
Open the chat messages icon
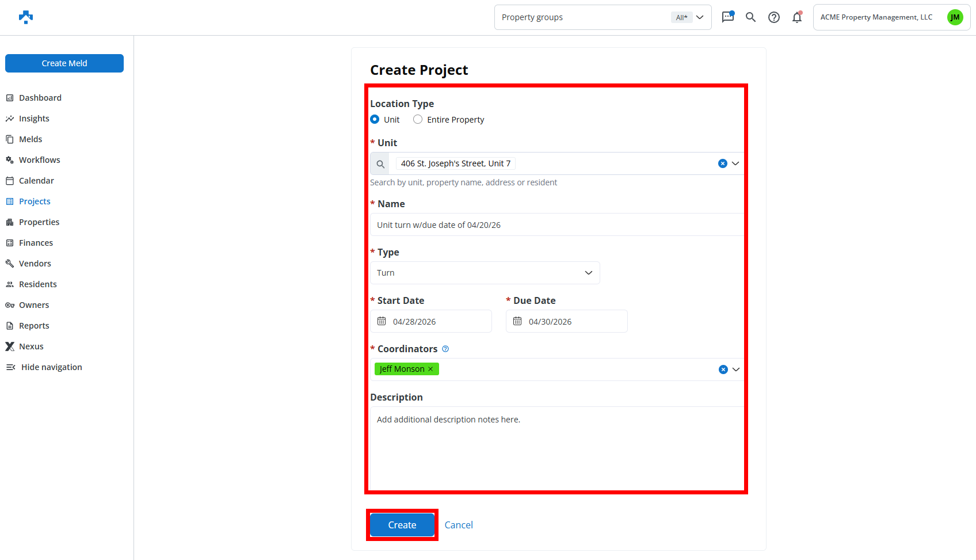(x=728, y=17)
